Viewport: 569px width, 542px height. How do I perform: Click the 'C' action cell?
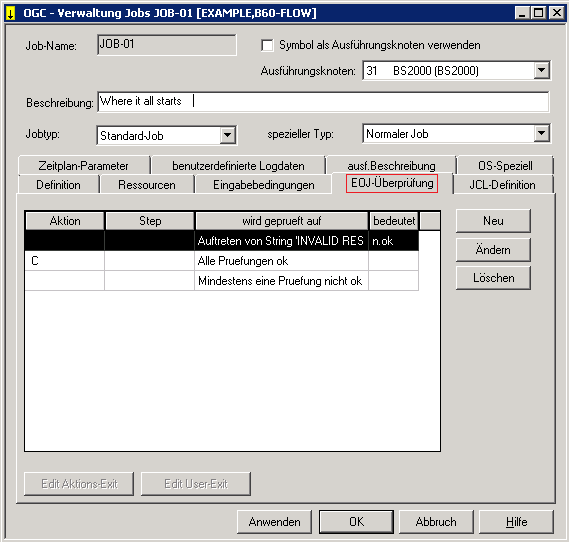[x=65, y=261]
